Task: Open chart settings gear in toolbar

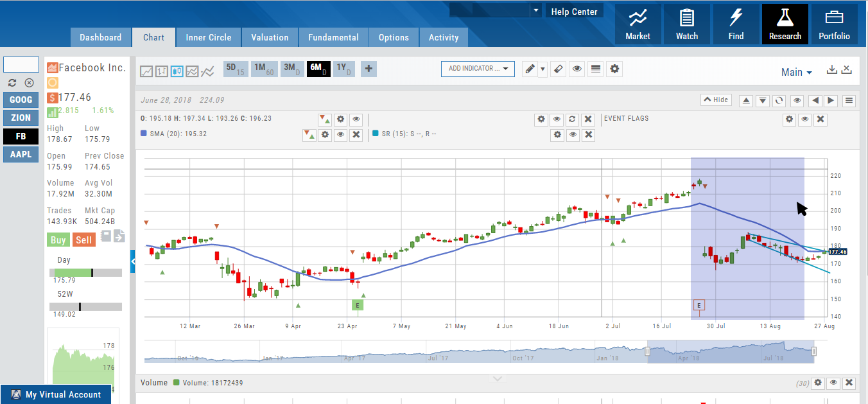Action: (614, 69)
